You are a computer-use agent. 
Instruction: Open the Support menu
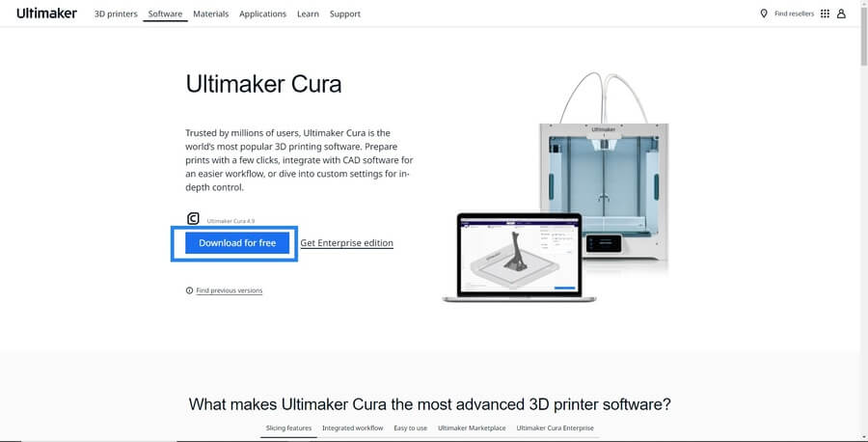tap(345, 14)
